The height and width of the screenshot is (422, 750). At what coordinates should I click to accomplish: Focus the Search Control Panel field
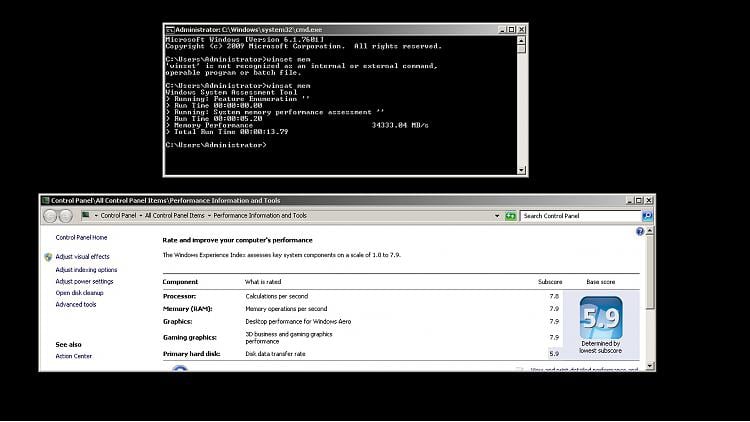click(581, 216)
